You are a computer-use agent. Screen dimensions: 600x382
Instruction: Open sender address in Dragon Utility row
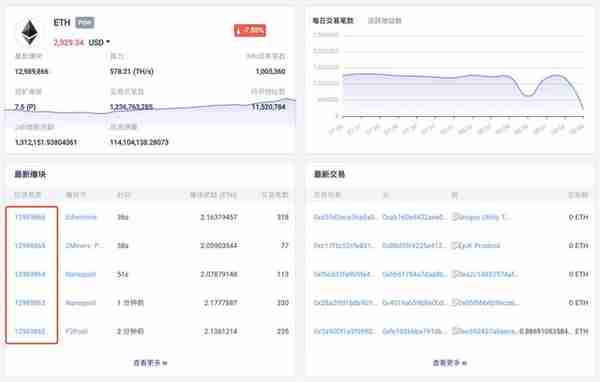414,217
